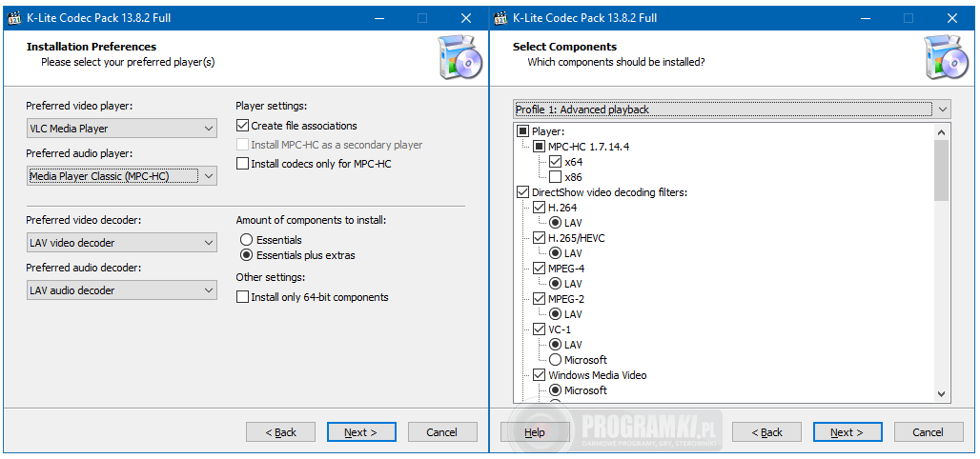Select Microsoft radio under Windows Media Video
The width and height of the screenshot is (980, 459).
coord(555,390)
